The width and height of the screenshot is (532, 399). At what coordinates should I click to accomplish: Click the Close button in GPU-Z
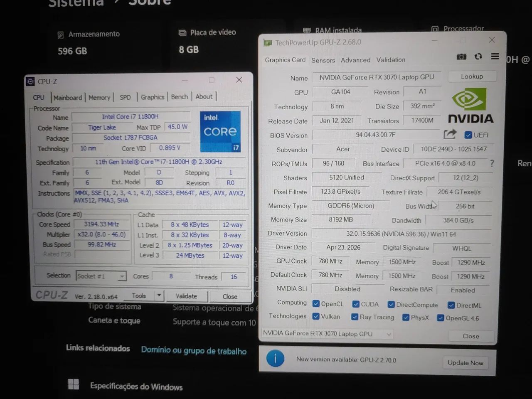(470, 336)
